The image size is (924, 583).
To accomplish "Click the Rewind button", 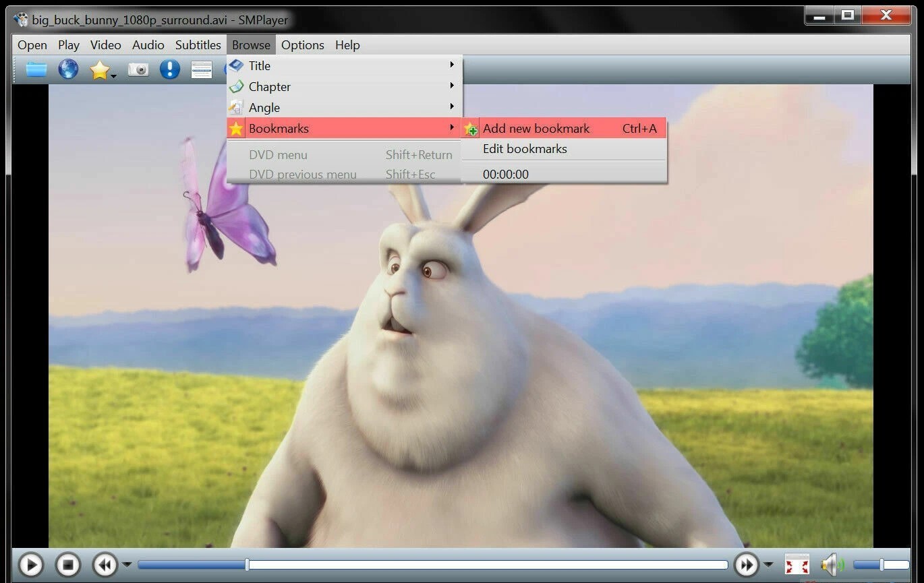I will point(105,565).
